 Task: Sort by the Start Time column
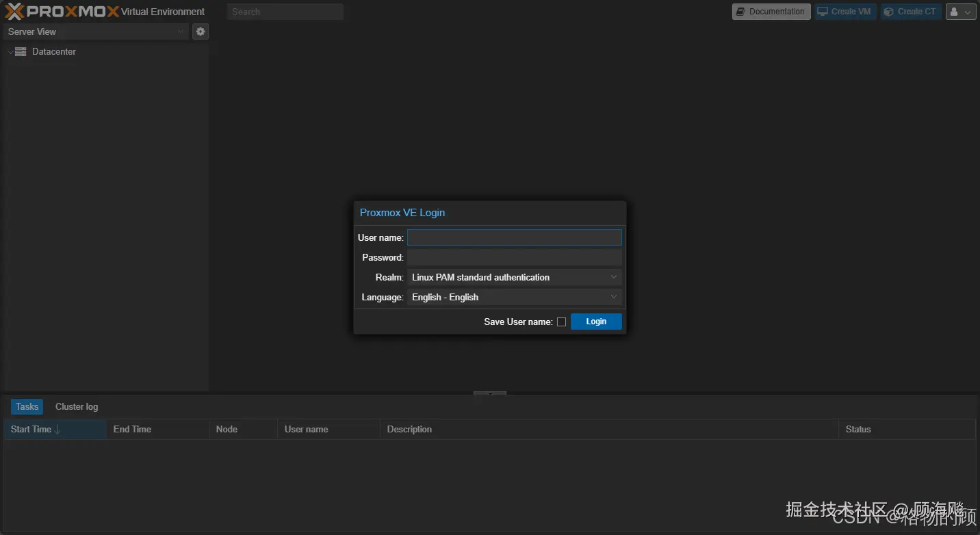[55, 429]
